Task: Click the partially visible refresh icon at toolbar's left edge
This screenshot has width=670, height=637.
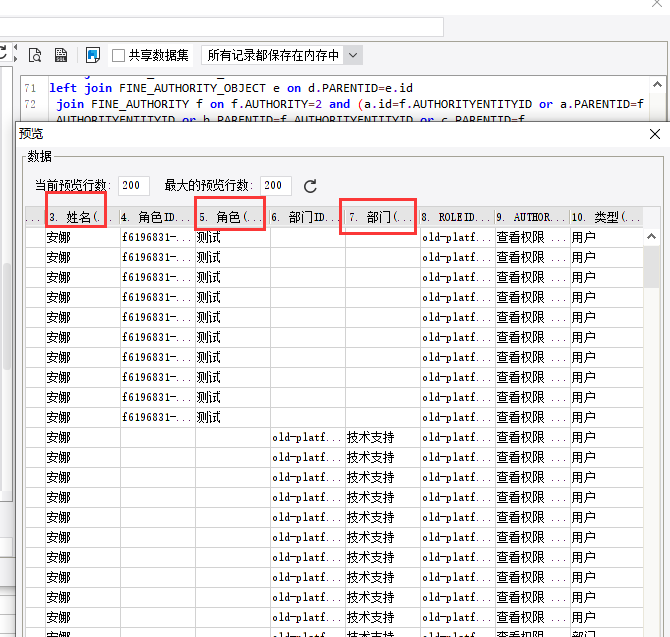Action: (x=3, y=53)
